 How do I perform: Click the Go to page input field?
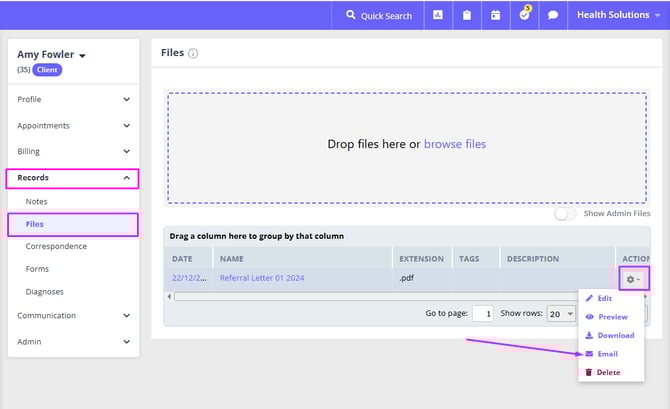(x=483, y=313)
